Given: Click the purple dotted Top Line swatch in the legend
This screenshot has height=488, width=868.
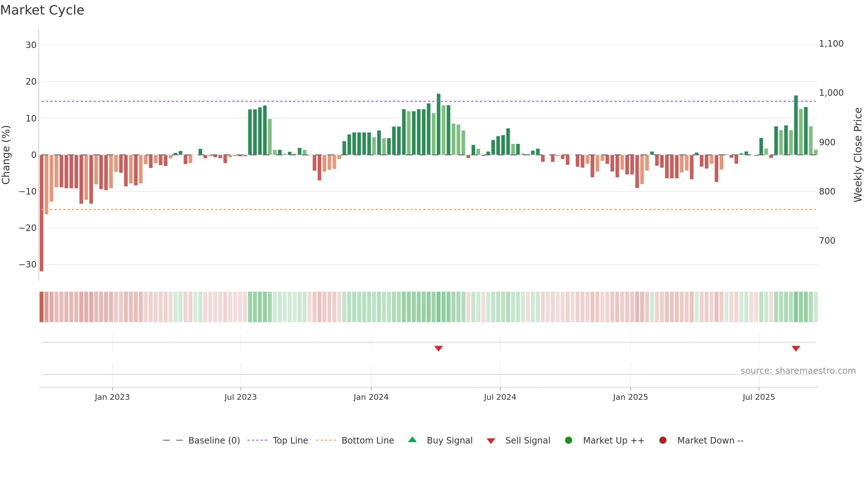Looking at the screenshot, I should 257,440.
